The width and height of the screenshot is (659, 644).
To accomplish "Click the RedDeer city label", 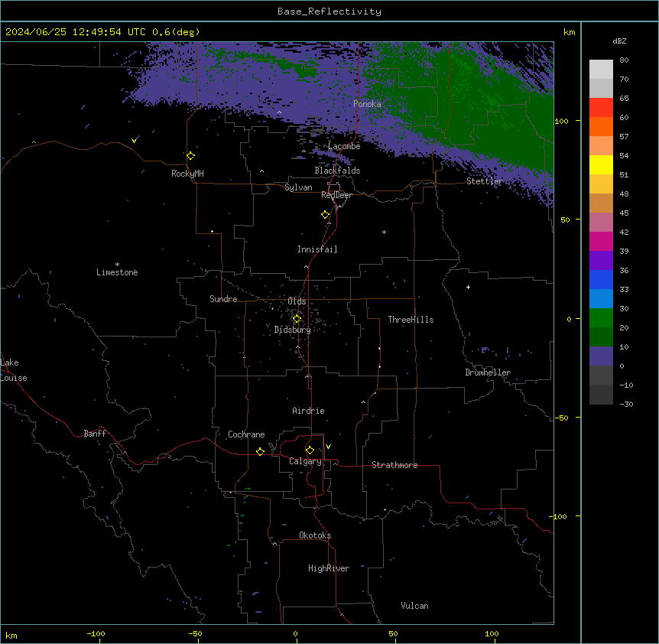I will (336, 195).
